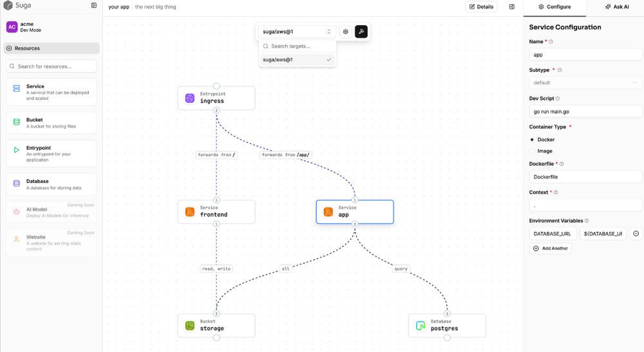Click the storage bucket node icon
The height and width of the screenshot is (352, 644).
[x=190, y=326]
